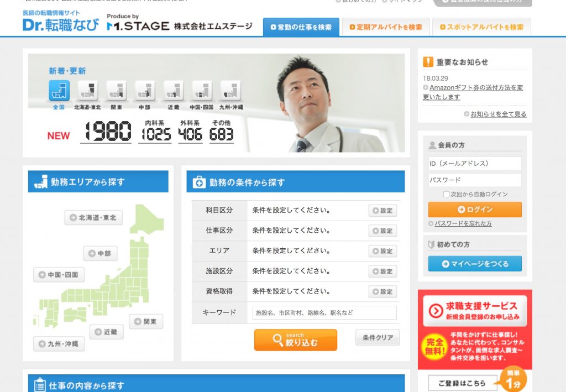
Task: Click the Dr.転職なび site logo
Action: [61, 24]
